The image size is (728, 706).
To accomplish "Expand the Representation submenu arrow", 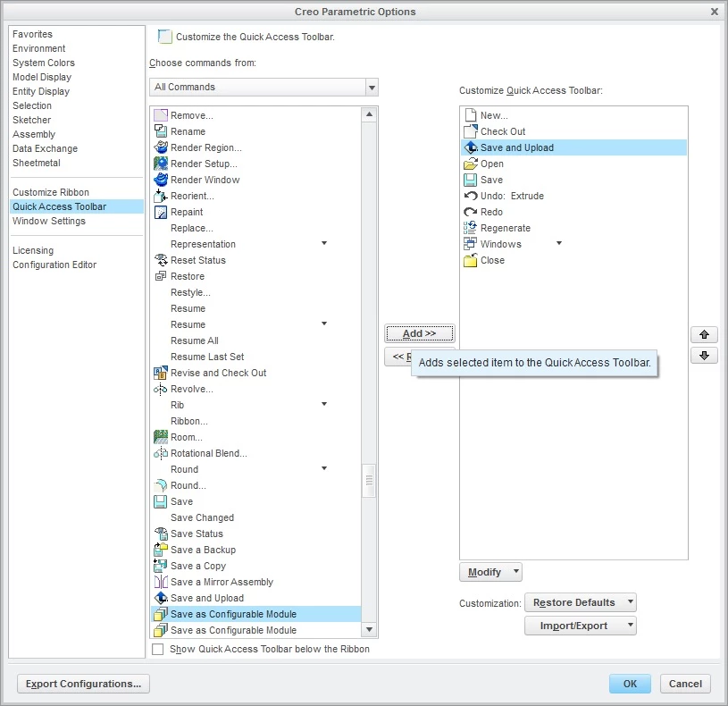I will click(324, 243).
